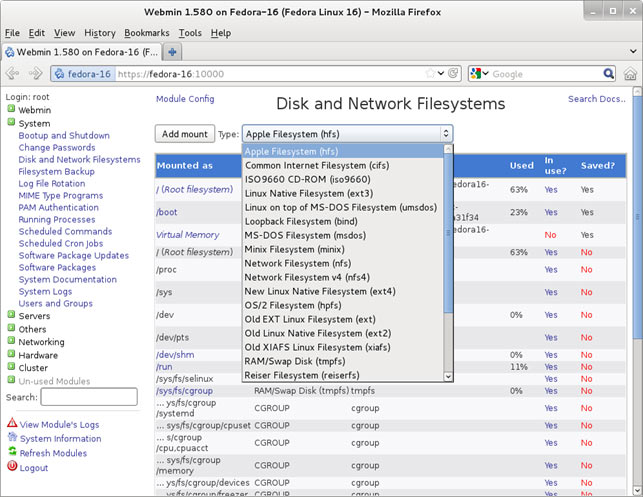643x497 pixels.
Task: Open Software Package Updates module
Action: coord(74,255)
